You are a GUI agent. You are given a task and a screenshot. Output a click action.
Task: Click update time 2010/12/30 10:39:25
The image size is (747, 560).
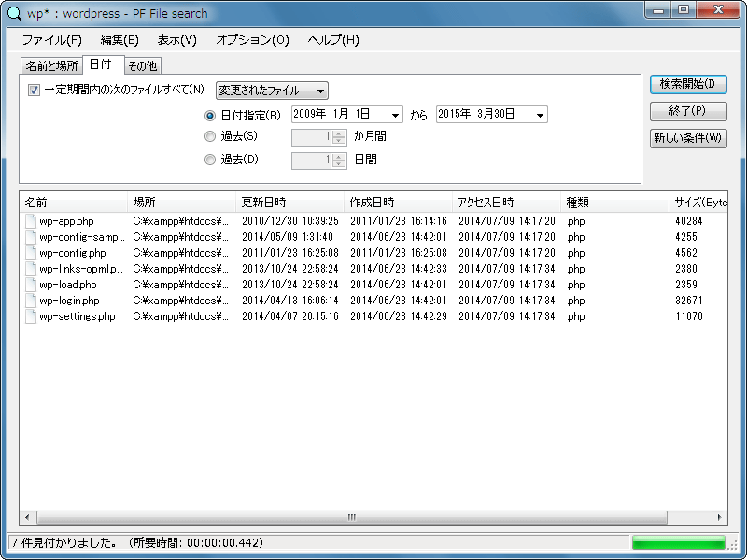(x=290, y=221)
